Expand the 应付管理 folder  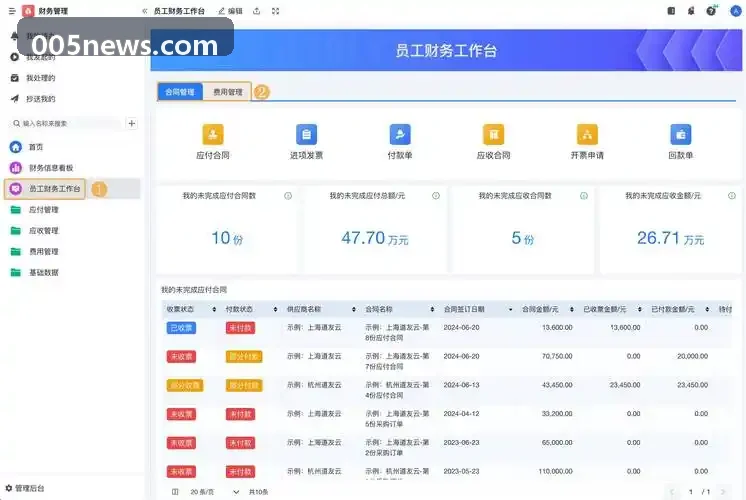point(43,210)
